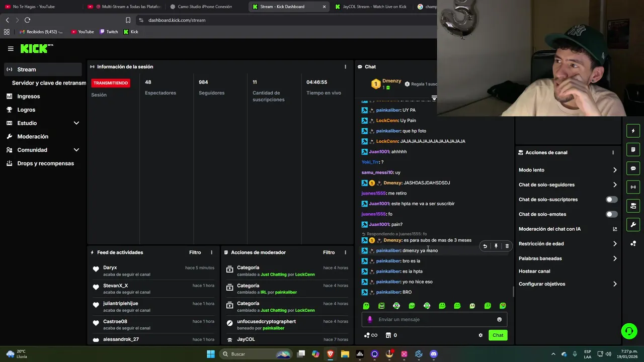Open Filtro in Acciones de moderador
The image size is (644, 362).
[329, 252]
